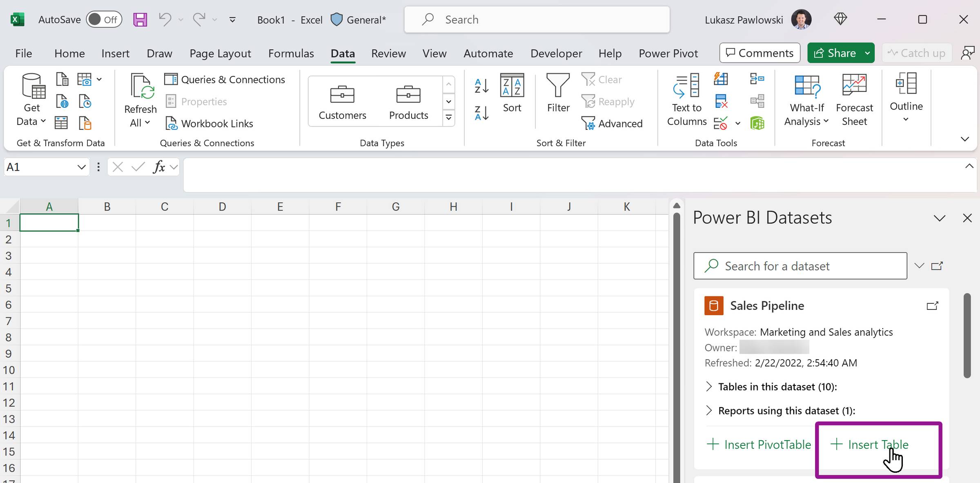Click the Existing Connections icon
The image size is (980, 483).
tap(85, 123)
